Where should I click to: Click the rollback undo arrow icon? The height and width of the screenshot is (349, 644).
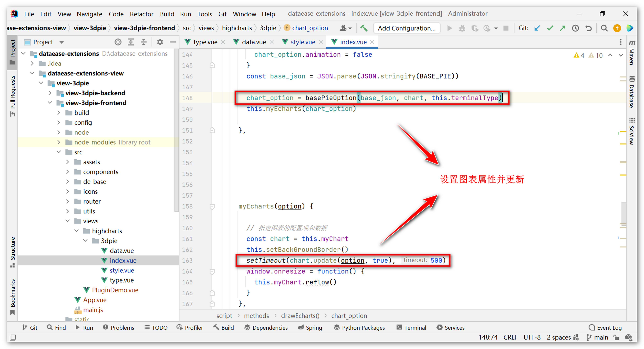click(x=589, y=28)
